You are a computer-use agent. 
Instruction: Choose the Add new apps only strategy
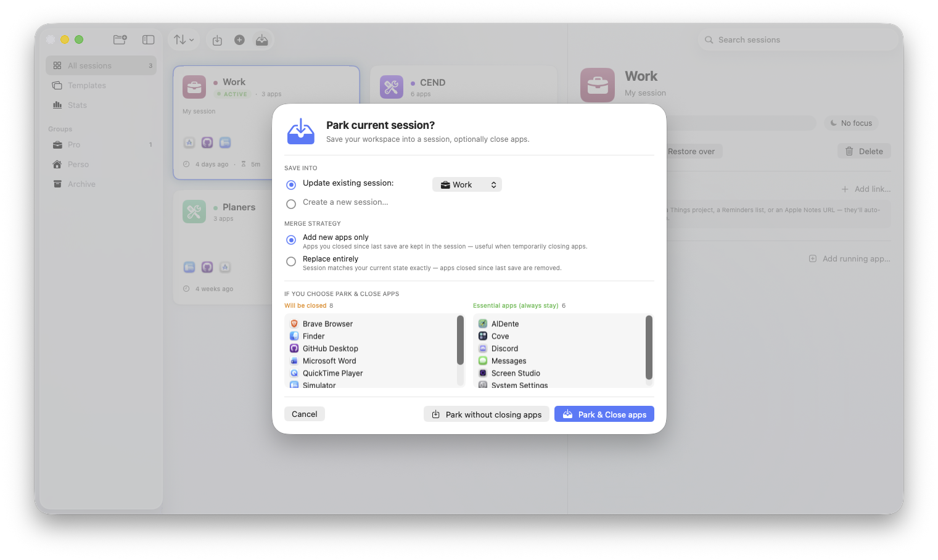[x=291, y=239]
